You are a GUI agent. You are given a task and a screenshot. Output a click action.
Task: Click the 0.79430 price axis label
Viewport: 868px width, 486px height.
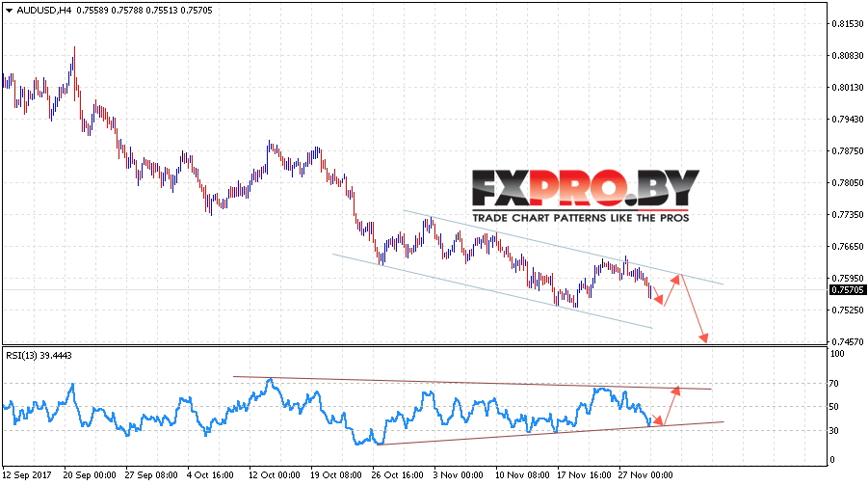848,120
